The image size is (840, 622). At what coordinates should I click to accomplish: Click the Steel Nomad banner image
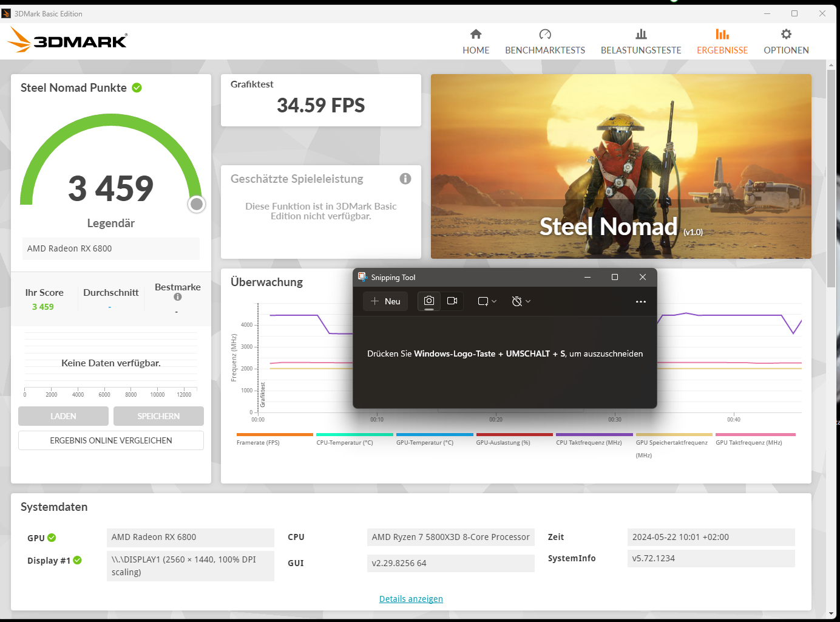[621, 166]
